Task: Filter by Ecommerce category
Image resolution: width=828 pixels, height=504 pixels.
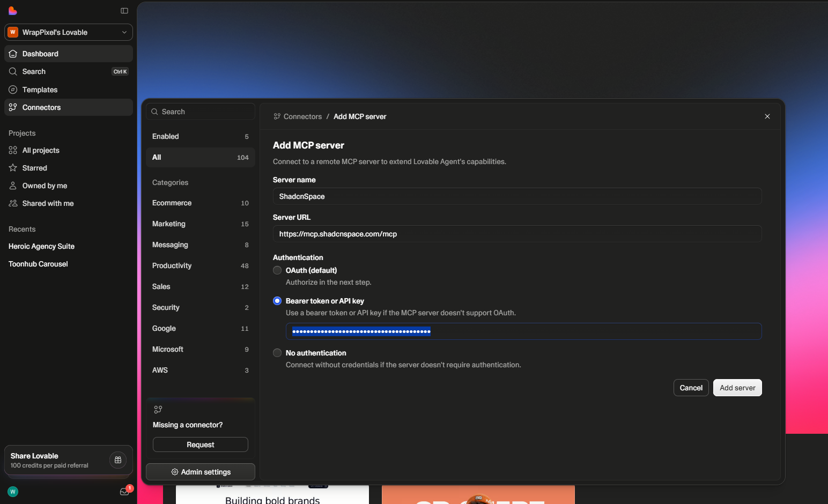Action: coord(201,203)
